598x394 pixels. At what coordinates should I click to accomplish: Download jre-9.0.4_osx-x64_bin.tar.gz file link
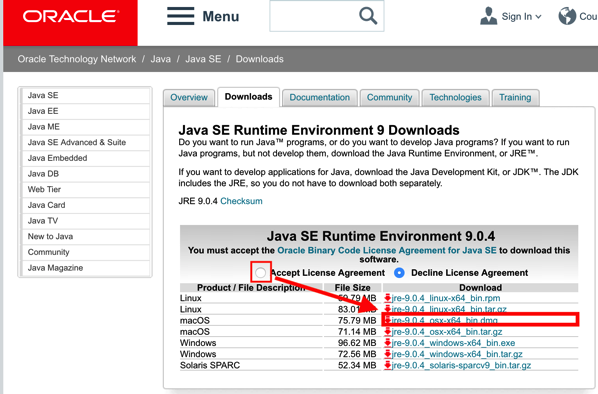tap(447, 331)
